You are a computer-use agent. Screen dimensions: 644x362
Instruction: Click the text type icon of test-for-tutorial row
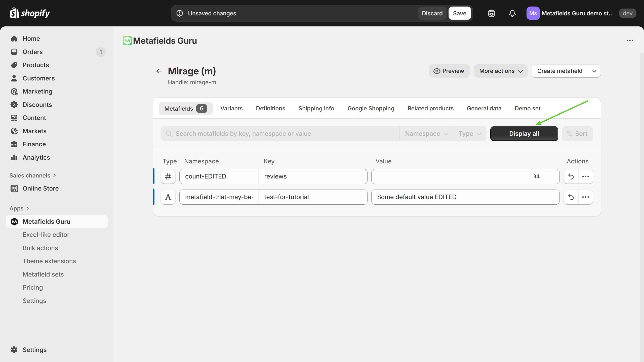point(168,197)
